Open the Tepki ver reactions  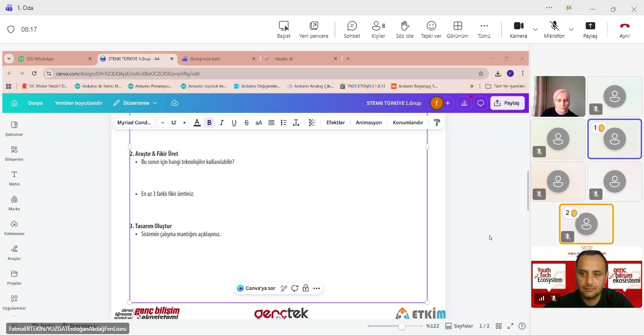(x=431, y=29)
